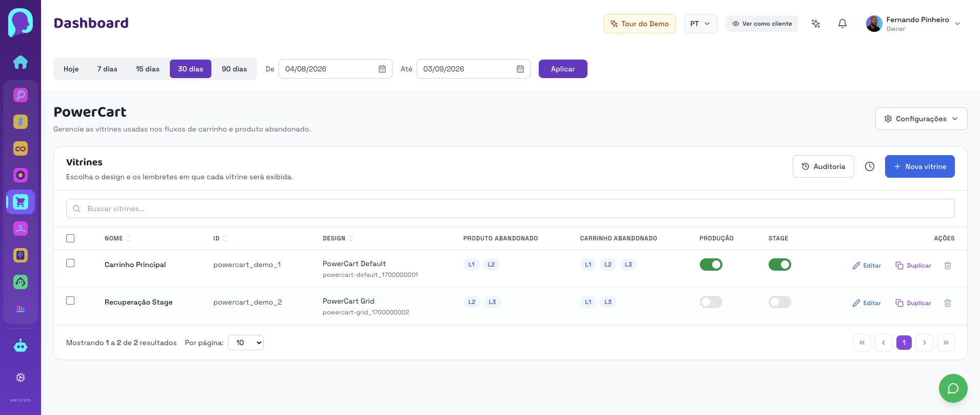Image resolution: width=980 pixels, height=415 pixels.
Task: Click the yellow sidebar icon below the magnifier
Action: 21,122
